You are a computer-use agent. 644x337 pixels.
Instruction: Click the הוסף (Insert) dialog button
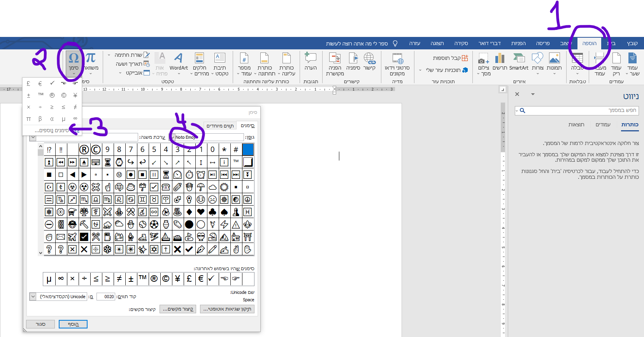(73, 324)
